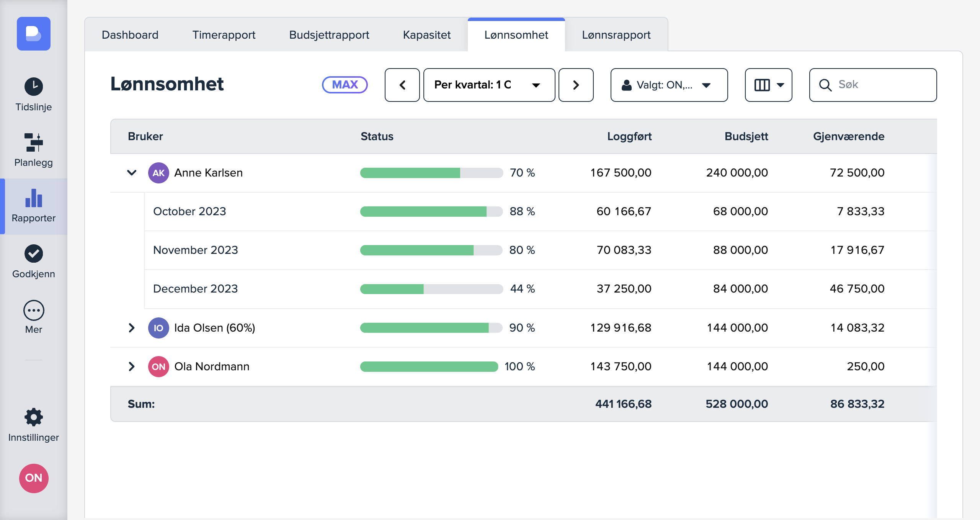The image size is (980, 520).
Task: Click the magnifier search icon
Action: [x=825, y=85]
